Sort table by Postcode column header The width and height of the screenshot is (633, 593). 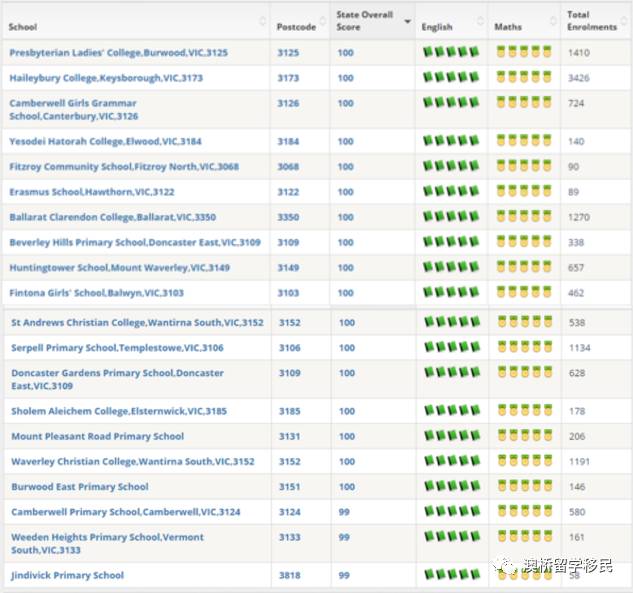click(x=300, y=21)
